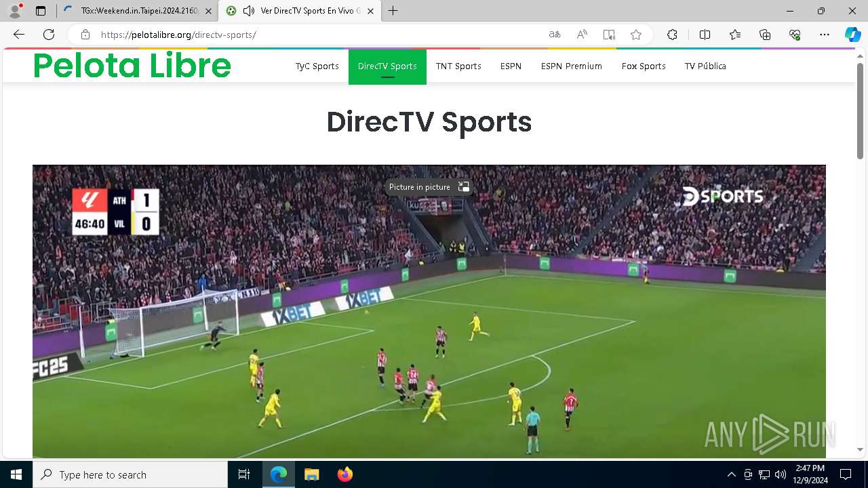Open the translate page icon
Image resolution: width=868 pixels, height=488 pixels.
[x=555, y=35]
